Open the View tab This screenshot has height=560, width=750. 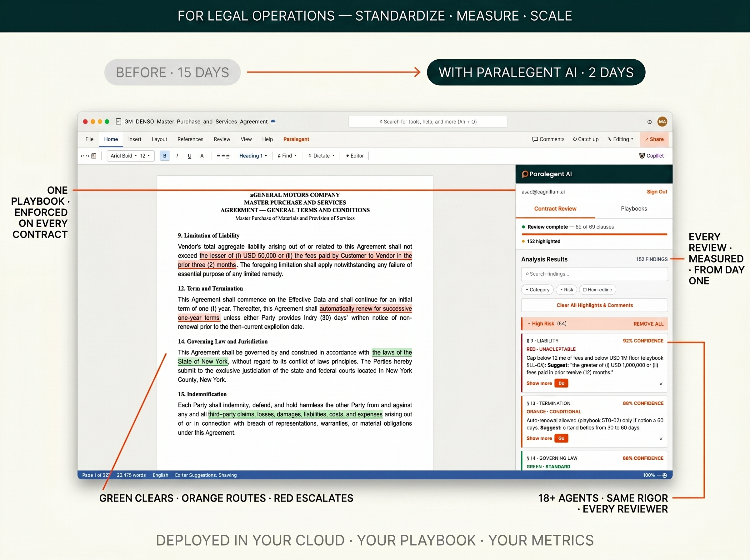coord(246,139)
